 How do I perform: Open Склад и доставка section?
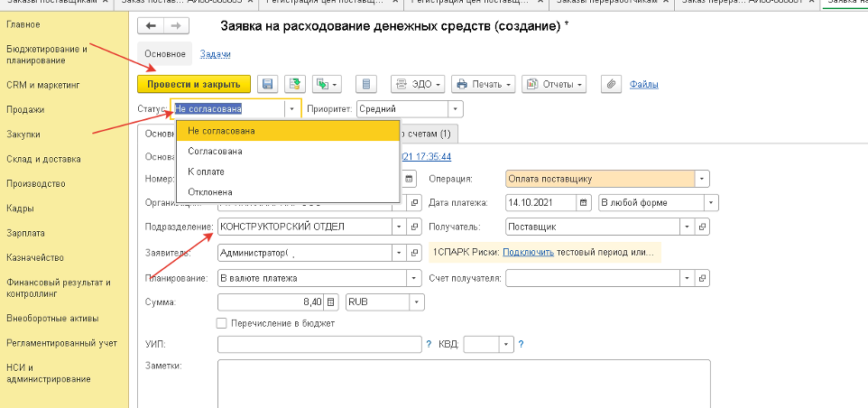43,159
